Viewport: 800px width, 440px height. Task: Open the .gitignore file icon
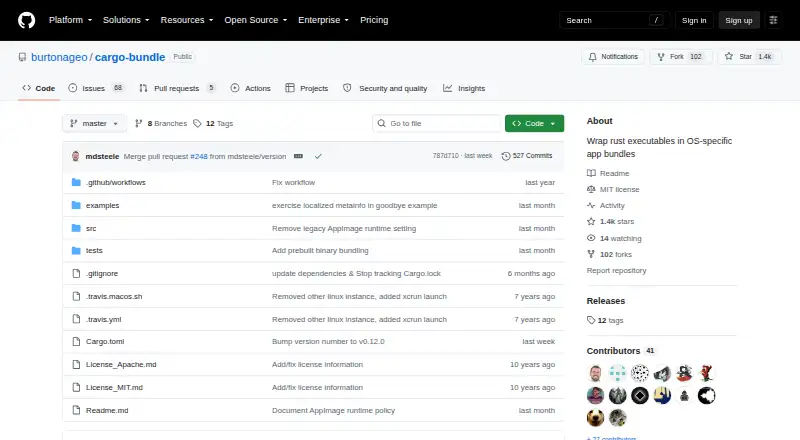click(x=76, y=274)
